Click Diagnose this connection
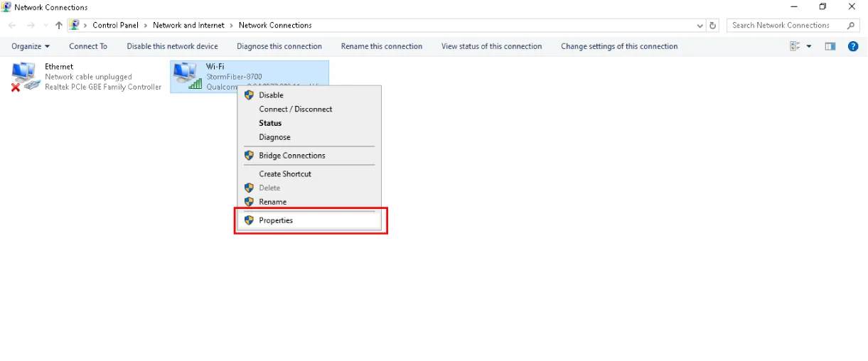Viewport: 868px width, 361px height. 279,46
